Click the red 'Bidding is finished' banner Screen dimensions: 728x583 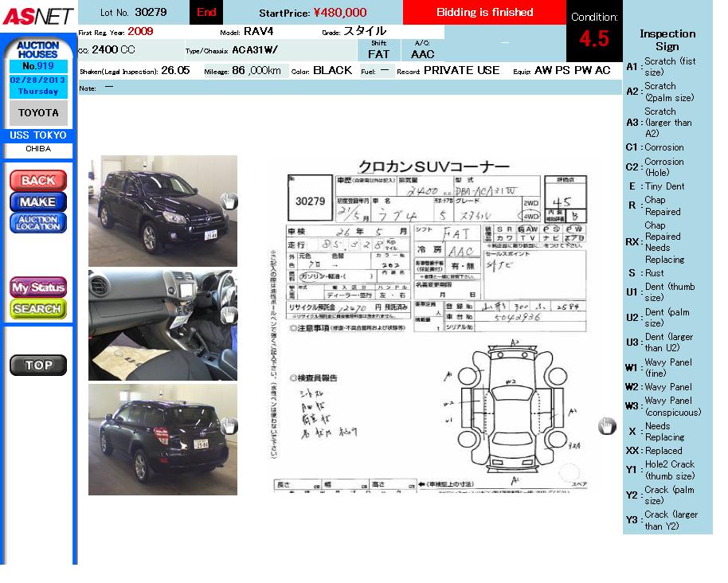(x=484, y=13)
